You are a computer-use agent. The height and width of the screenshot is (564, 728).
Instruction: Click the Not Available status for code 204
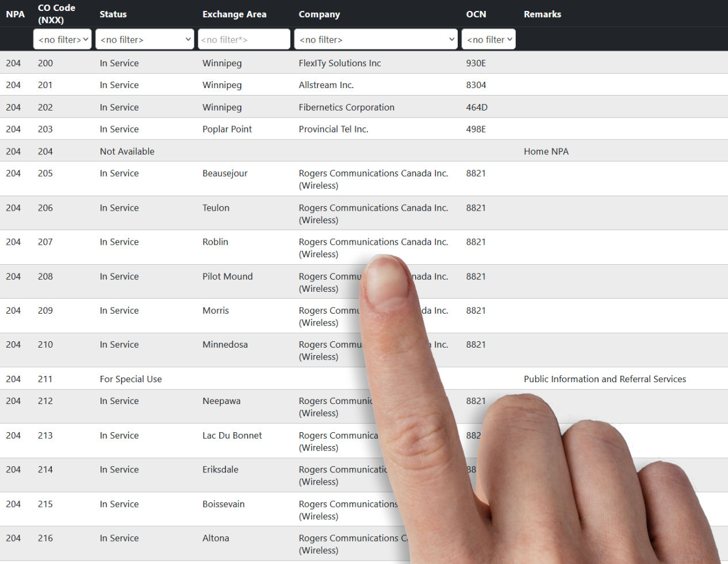[127, 151]
